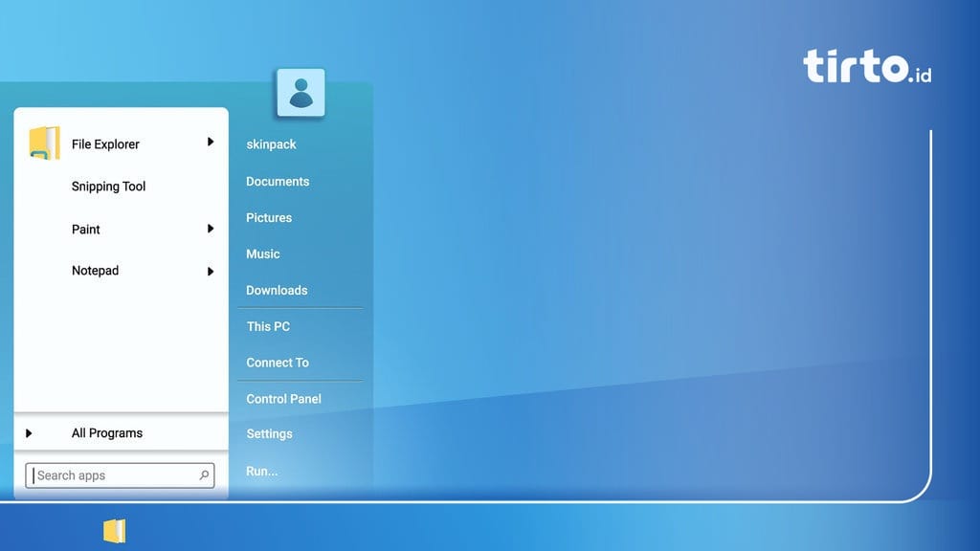This screenshot has height=551, width=980.
Task: Open the skinpack user folder
Action: coord(271,144)
